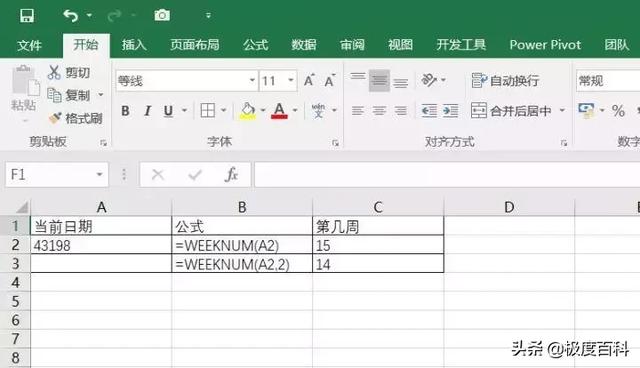Switch to the Power Pivot tab
Image resolution: width=640 pixels, height=368 pixels.
pyautogui.click(x=545, y=44)
